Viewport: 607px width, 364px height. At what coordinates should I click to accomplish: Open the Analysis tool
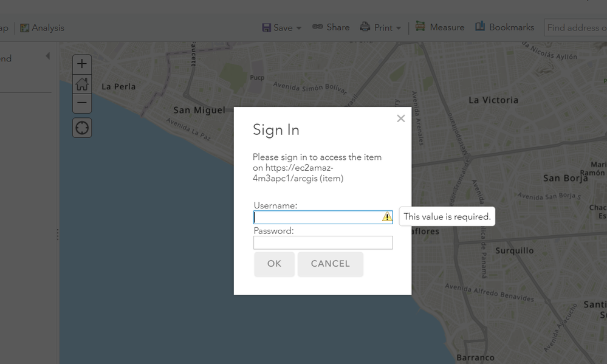[x=42, y=28]
